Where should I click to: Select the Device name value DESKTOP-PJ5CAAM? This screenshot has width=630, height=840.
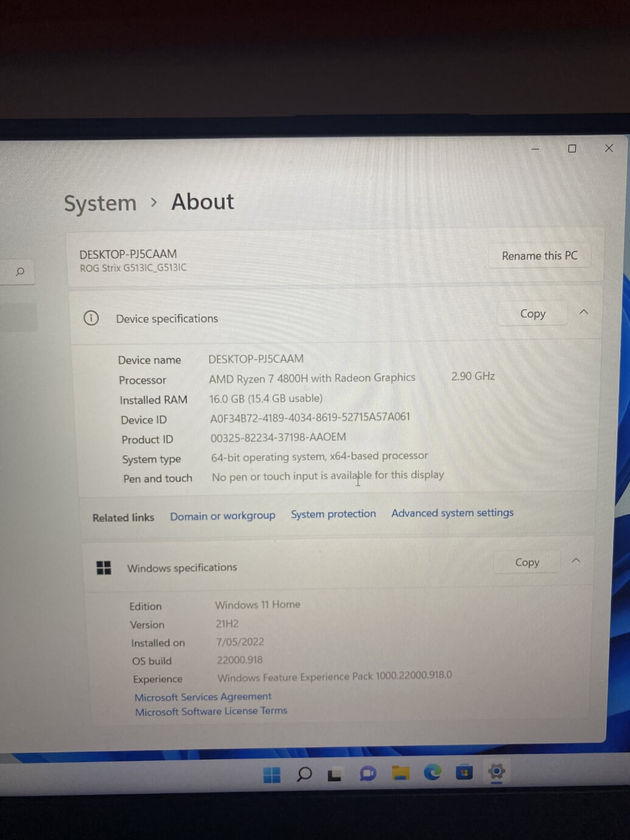pyautogui.click(x=256, y=359)
